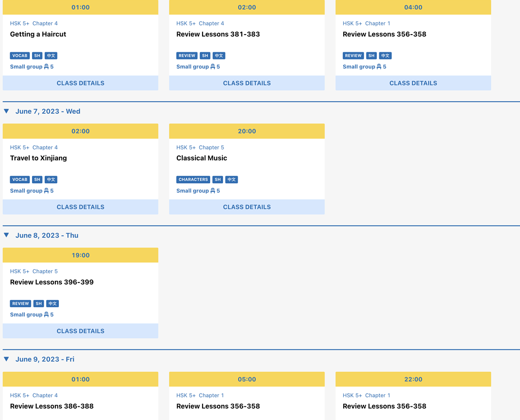Click seat icon in Review Lessons 381-383 card

(x=213, y=67)
